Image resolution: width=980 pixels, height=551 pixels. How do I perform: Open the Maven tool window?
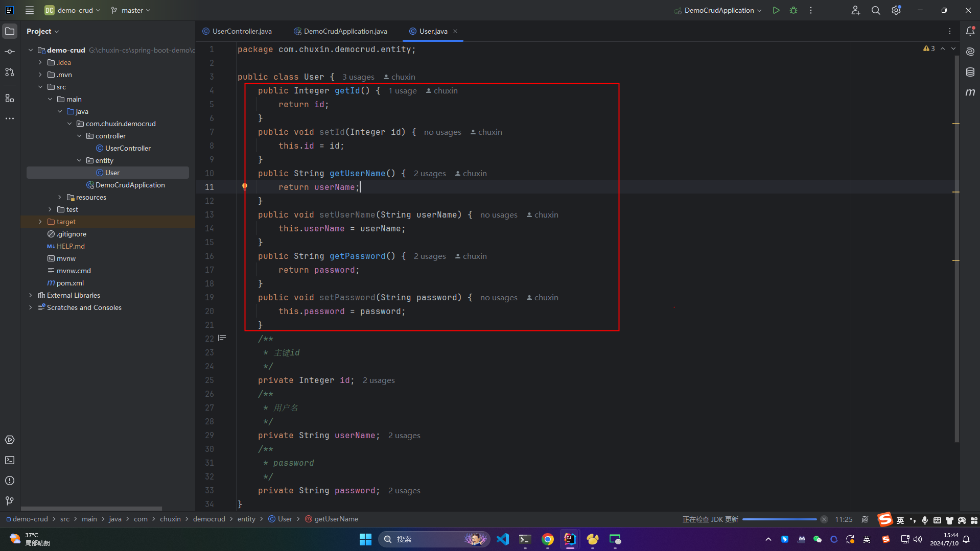970,92
